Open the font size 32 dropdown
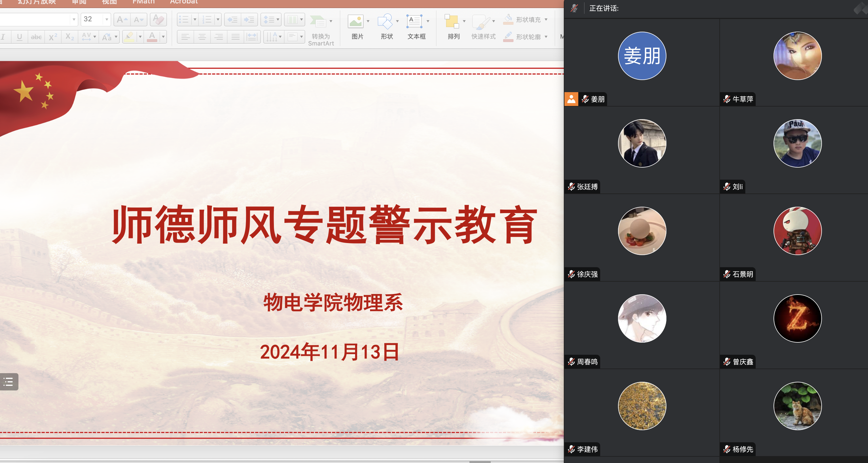Viewport: 868px width, 463px height. 107,20
